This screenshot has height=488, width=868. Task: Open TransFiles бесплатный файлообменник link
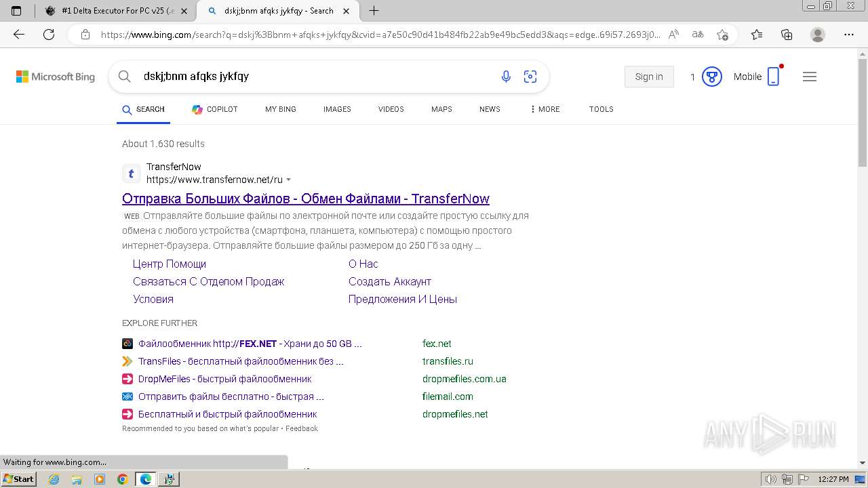241,361
